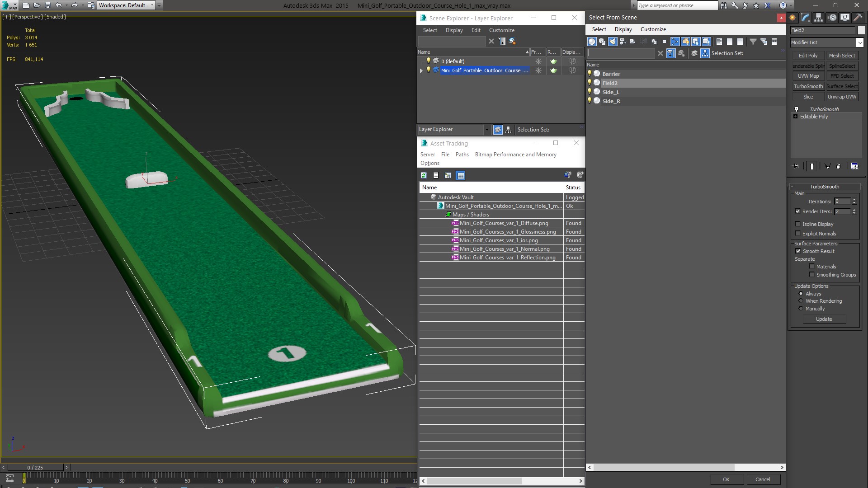Open the Hierarchy command panel tab
This screenshot has width=868, height=488.
(818, 18)
